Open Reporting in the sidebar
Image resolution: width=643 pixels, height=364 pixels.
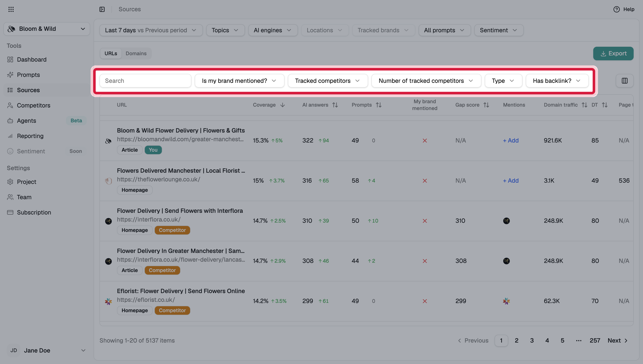47,136
